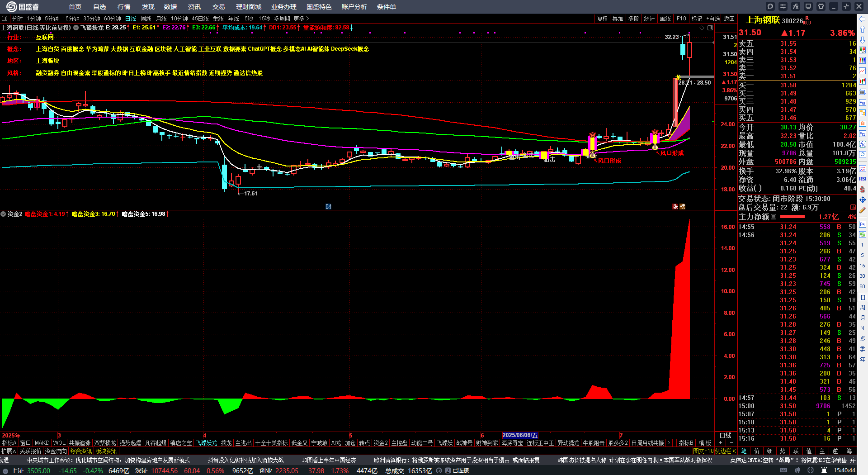
Task: Click the down arrow for next stock
Action: click(x=863, y=40)
